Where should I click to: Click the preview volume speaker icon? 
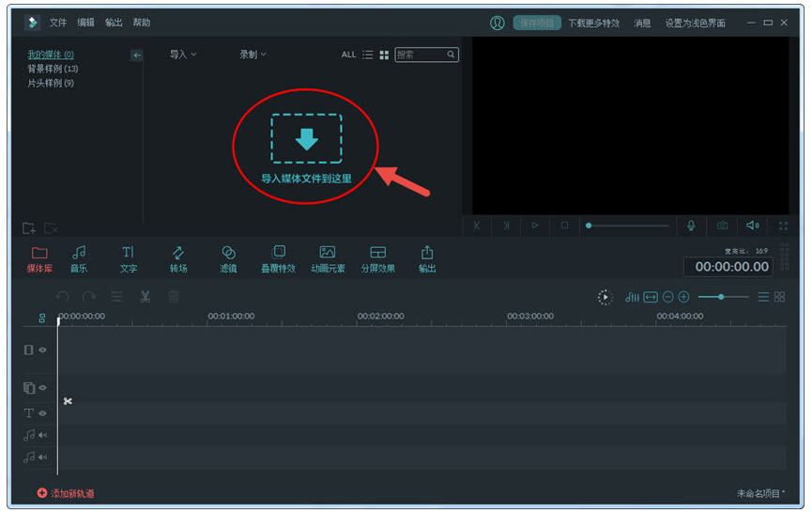[x=753, y=225]
